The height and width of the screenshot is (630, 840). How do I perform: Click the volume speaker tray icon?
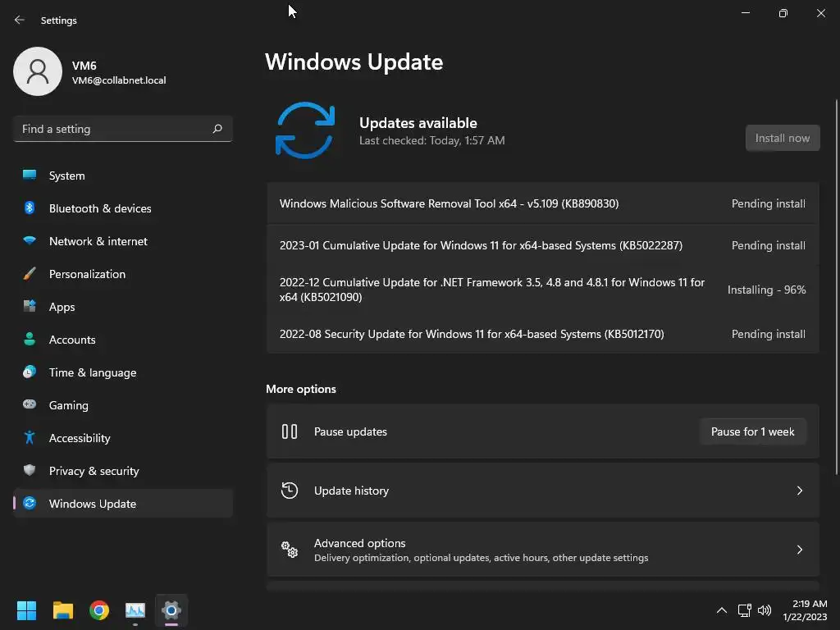(765, 610)
